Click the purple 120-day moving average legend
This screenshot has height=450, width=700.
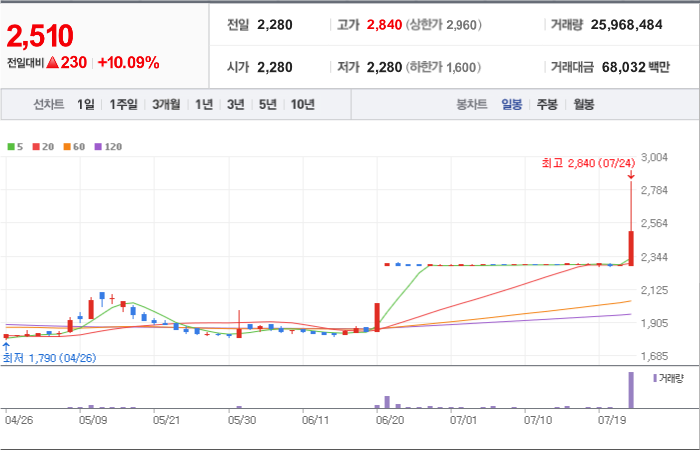[108, 146]
